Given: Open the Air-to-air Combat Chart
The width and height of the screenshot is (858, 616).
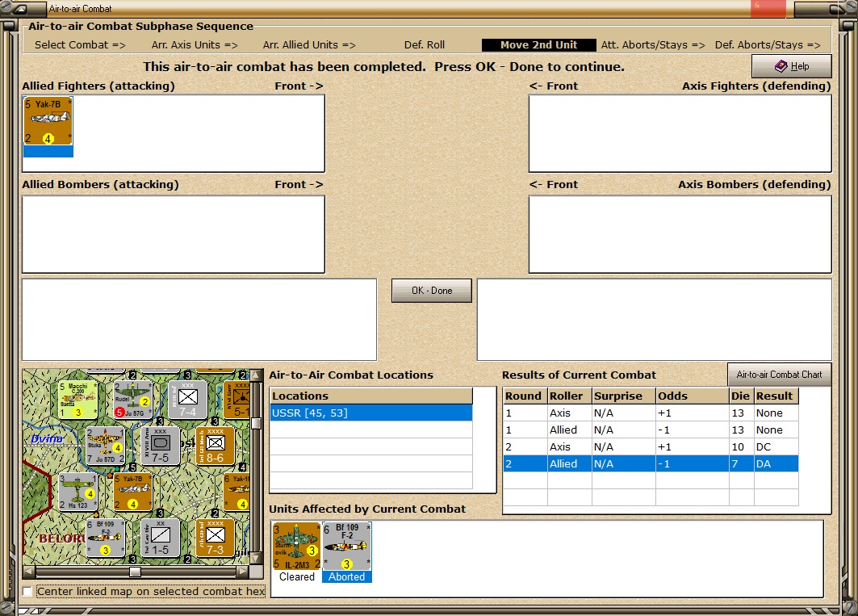Looking at the screenshot, I should 779,375.
